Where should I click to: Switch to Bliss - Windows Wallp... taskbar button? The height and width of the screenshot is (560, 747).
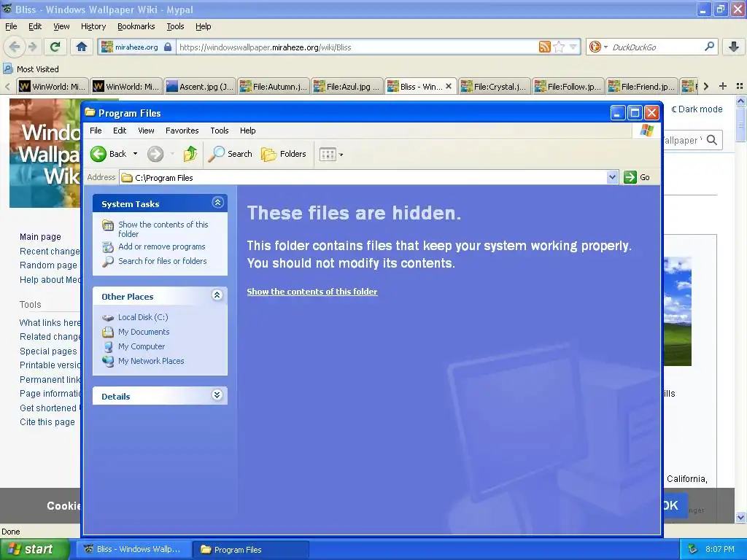pyautogui.click(x=133, y=549)
